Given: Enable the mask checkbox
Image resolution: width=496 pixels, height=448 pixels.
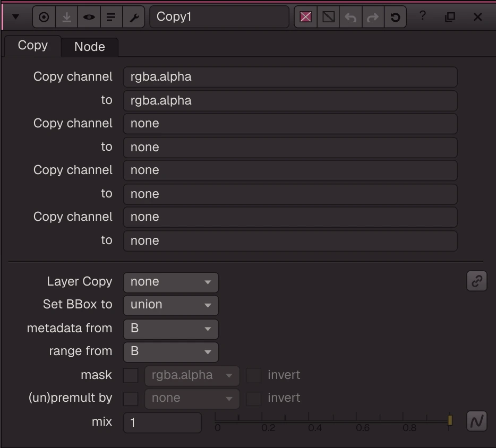Looking at the screenshot, I should click(x=131, y=376).
